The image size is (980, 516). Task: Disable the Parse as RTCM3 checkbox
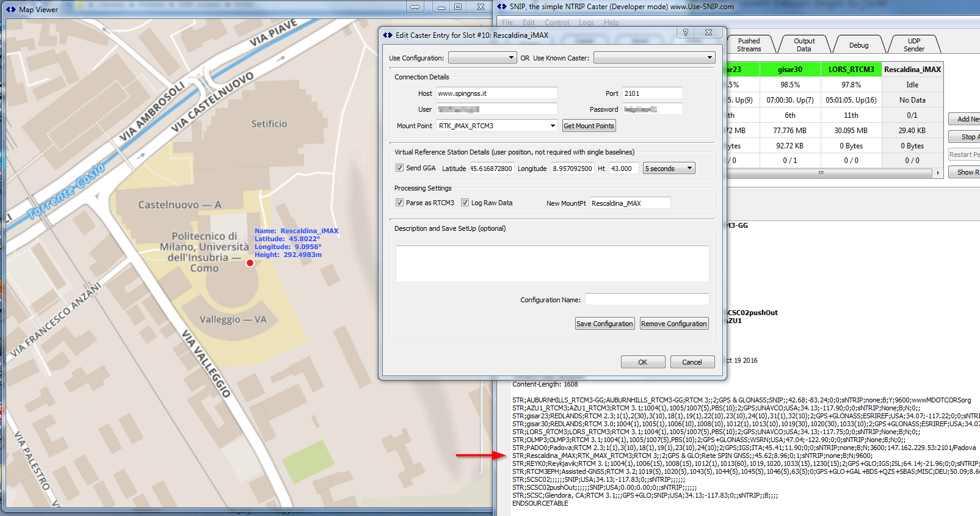(399, 203)
